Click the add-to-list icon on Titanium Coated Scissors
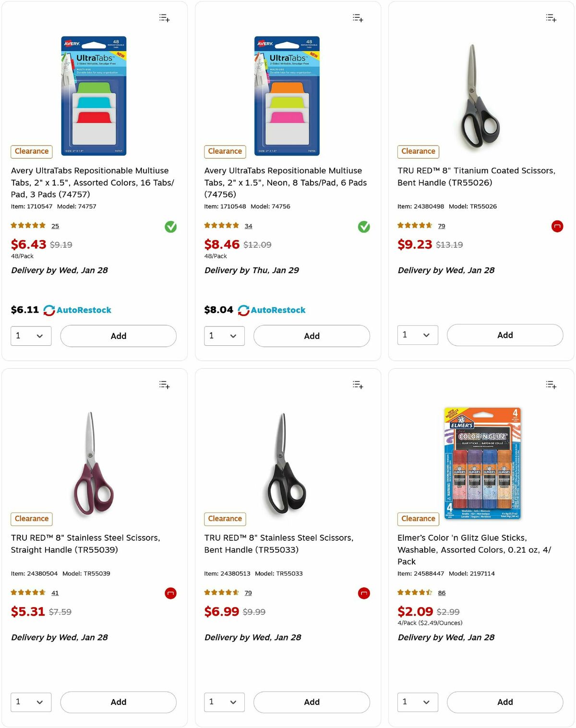This screenshot has width=576, height=728. pos(551,18)
